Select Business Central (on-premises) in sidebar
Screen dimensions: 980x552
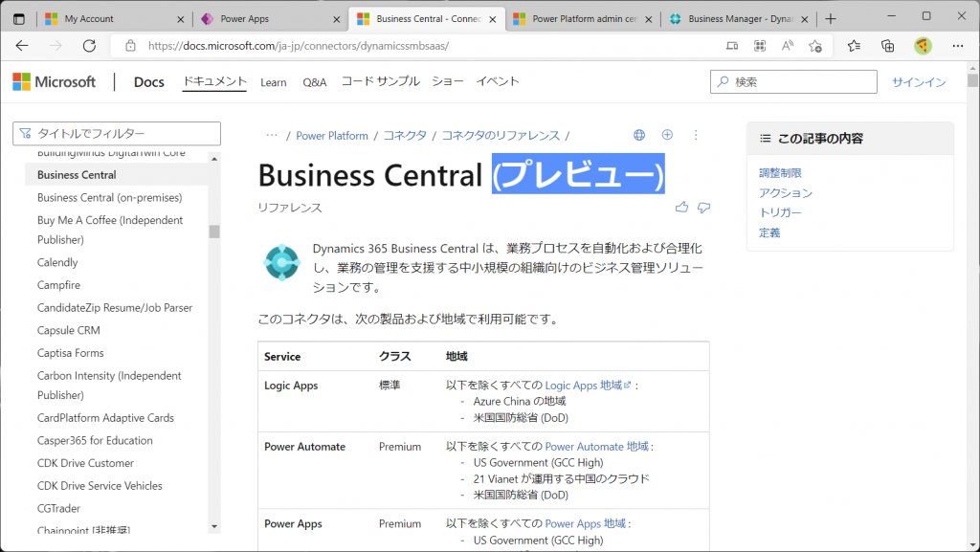(x=109, y=197)
